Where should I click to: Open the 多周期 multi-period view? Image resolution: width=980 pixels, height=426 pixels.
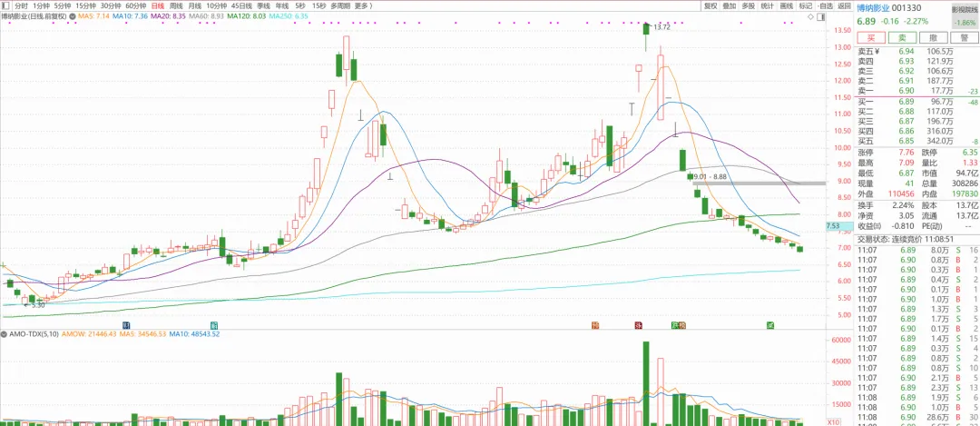pyautogui.click(x=340, y=5)
